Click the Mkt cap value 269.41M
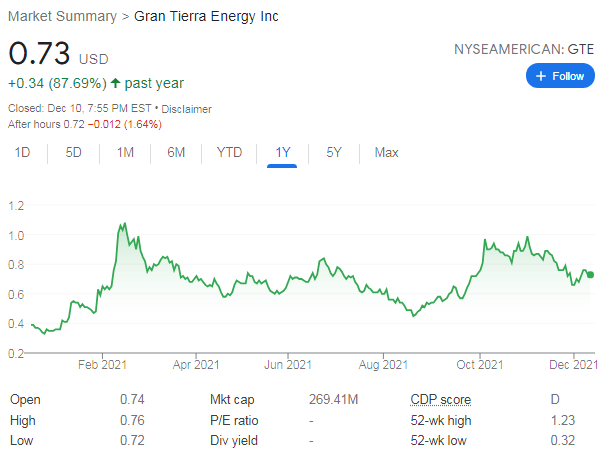The image size is (608, 464). pyautogui.click(x=333, y=399)
